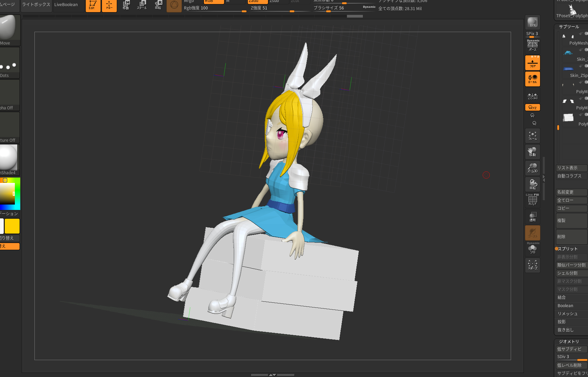The height and width of the screenshot is (377, 588).
Task: Click the Frame (フレーム) view icon
Action: pyautogui.click(x=533, y=136)
